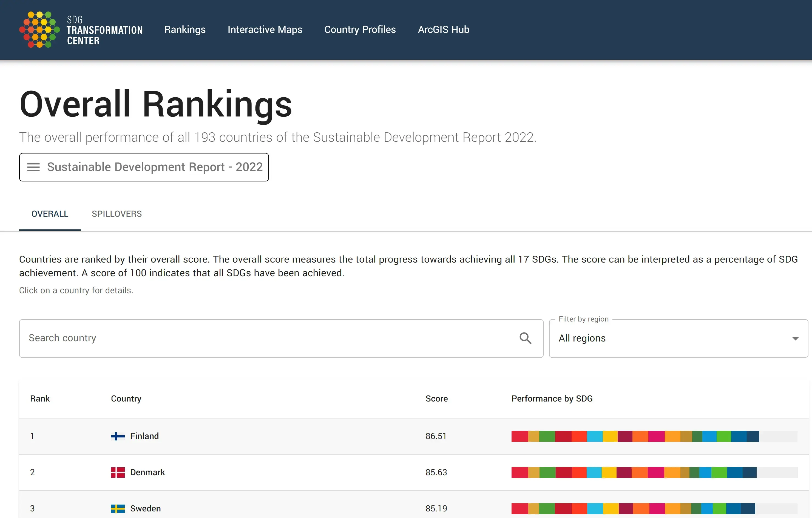Click the search magnifier icon
Image resolution: width=812 pixels, height=518 pixels.
pos(525,338)
